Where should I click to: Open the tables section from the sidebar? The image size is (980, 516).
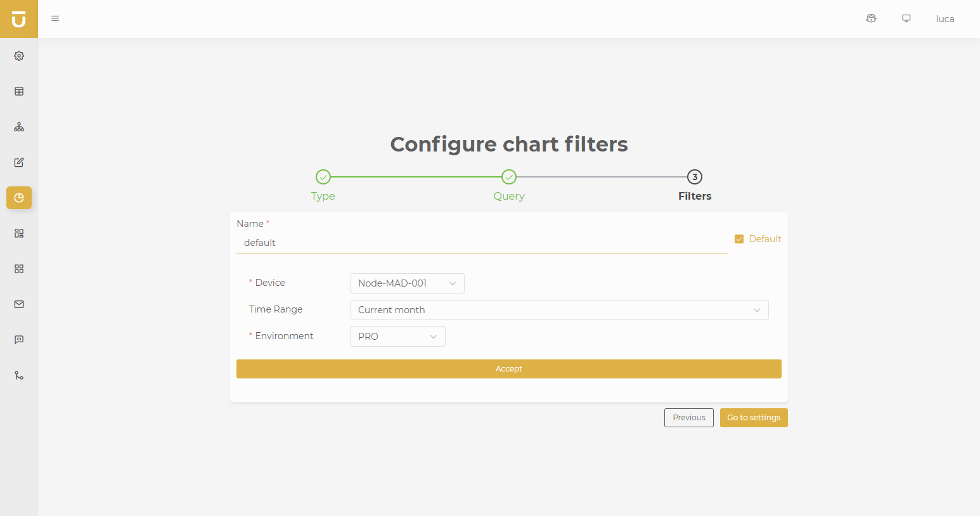pos(19,91)
